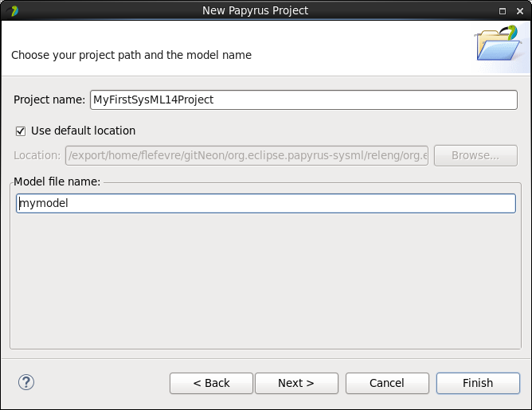Click the help question mark icon

pyautogui.click(x=26, y=382)
